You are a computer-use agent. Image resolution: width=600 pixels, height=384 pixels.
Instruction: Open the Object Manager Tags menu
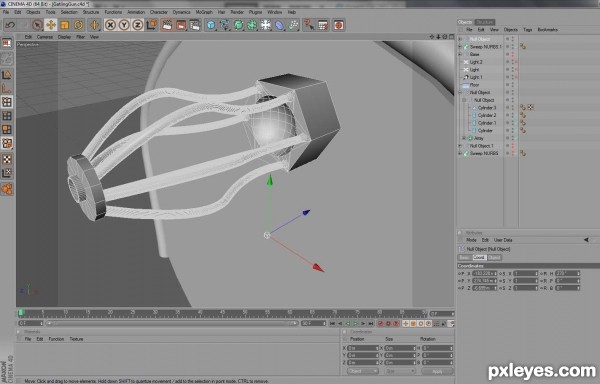[x=528, y=29]
